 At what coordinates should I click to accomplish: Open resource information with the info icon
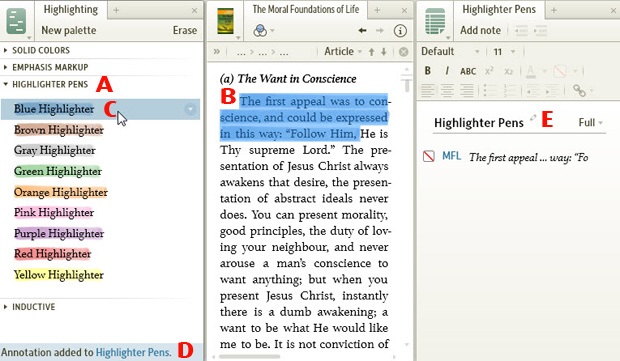pos(400,30)
